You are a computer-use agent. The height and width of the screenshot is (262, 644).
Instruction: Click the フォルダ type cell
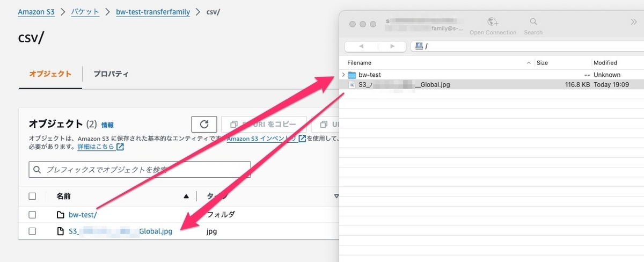(x=221, y=214)
